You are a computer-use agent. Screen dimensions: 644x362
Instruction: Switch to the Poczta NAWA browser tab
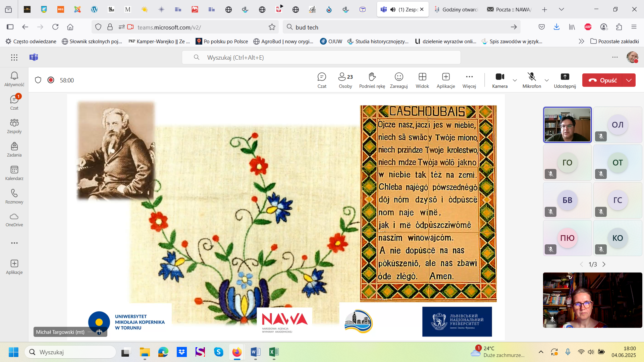pyautogui.click(x=510, y=9)
